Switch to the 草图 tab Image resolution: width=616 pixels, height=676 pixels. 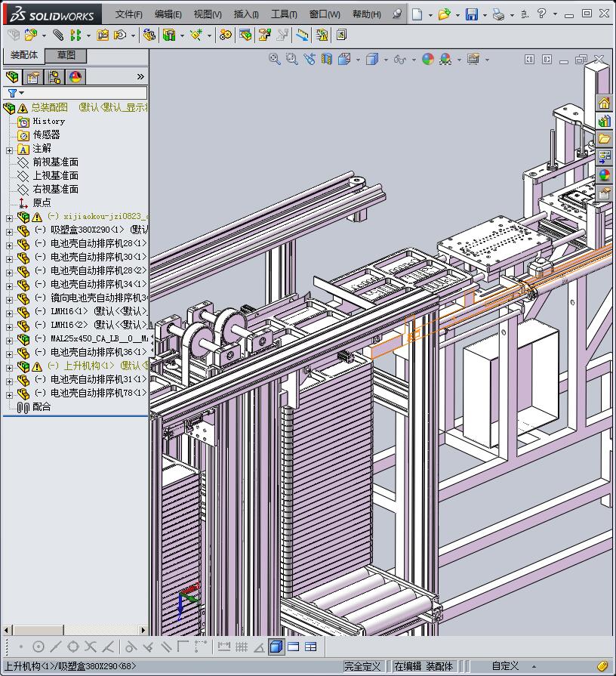click(66, 56)
